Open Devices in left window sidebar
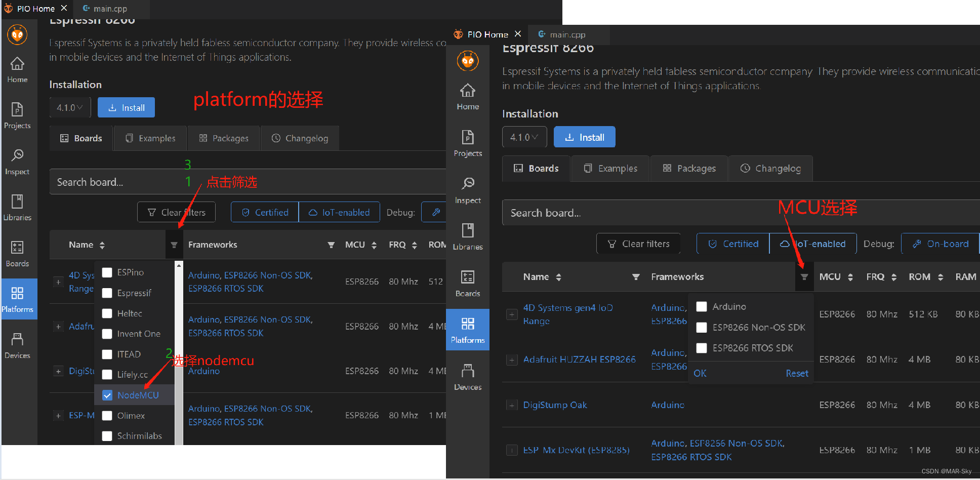This screenshot has width=980, height=480. pos(17,346)
